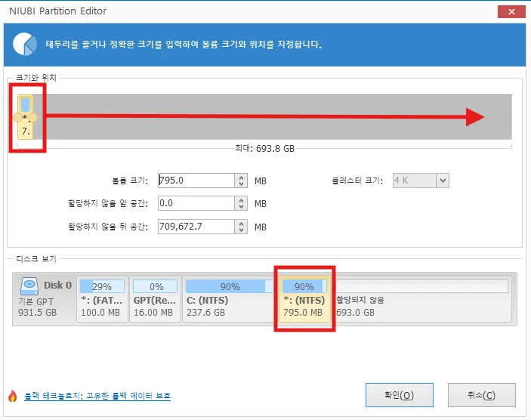Click the 최대: 693.8 GB maximum label

point(265,149)
